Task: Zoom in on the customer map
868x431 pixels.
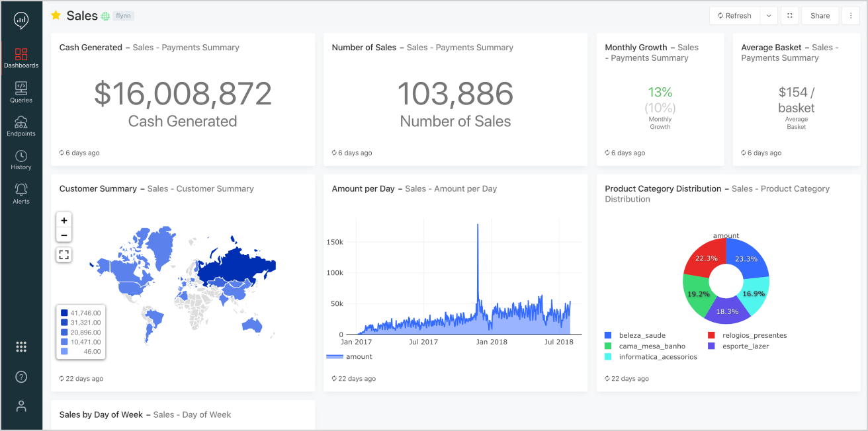Action: [x=64, y=220]
